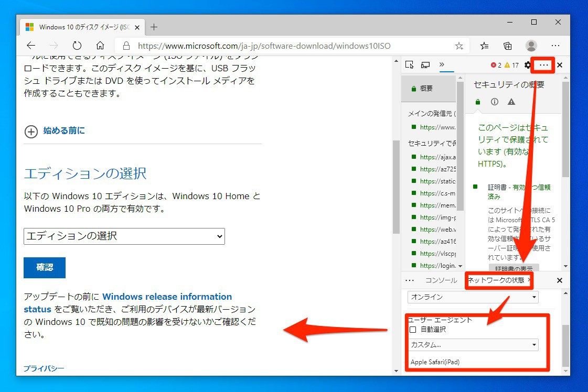Click scroll-up arrow of page scrollbar
Screen dimensions: 588x392
click(396, 61)
